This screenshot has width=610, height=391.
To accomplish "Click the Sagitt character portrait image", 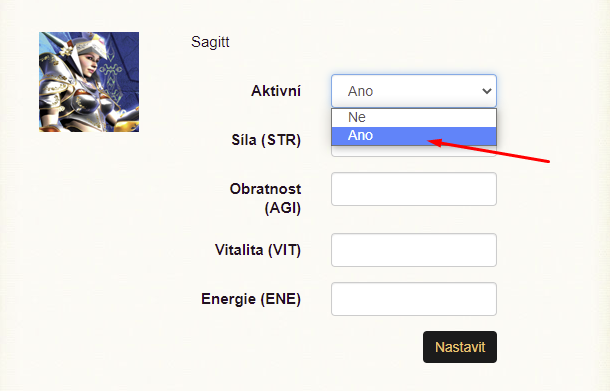I will tap(89, 82).
